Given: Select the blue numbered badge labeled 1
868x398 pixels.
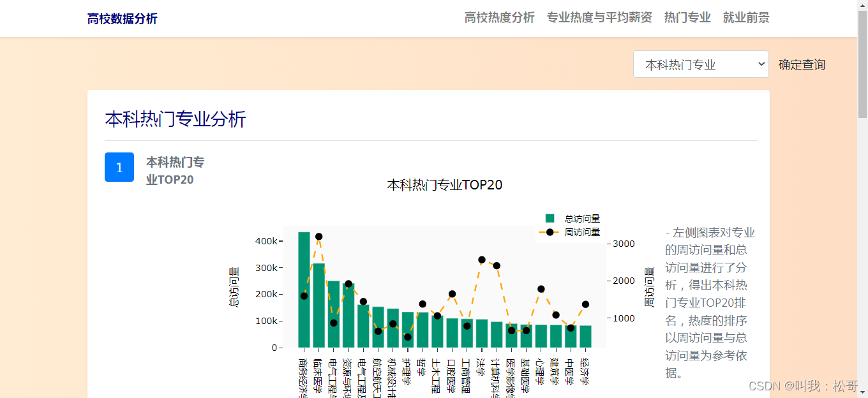Looking at the screenshot, I should [119, 167].
